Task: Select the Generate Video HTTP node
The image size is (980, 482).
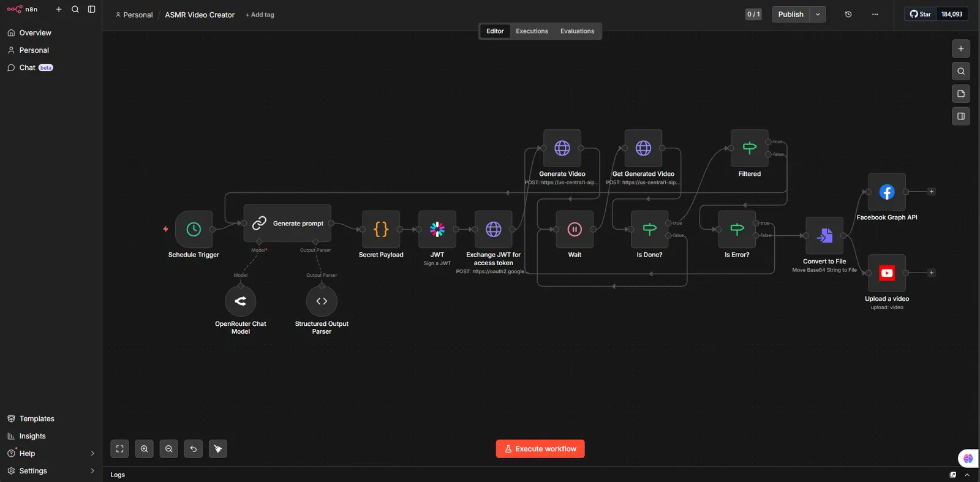Action: click(562, 148)
